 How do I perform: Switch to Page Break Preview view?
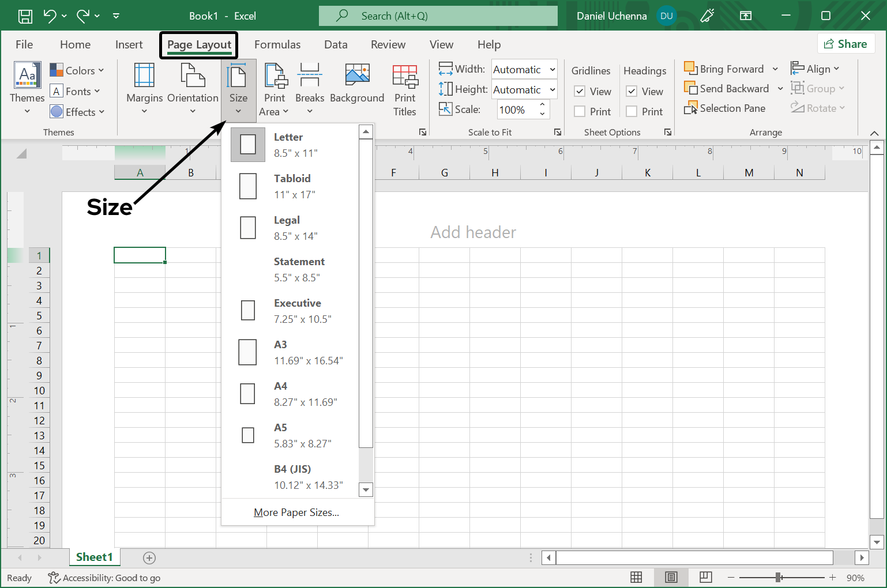coord(705,577)
